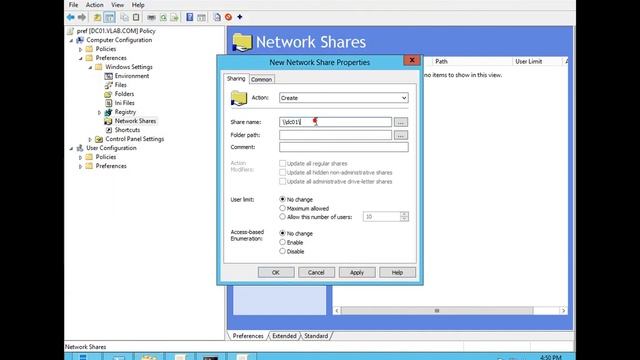The image size is (640, 360).
Task: Select Allow this number of users radio
Action: click(x=282, y=217)
